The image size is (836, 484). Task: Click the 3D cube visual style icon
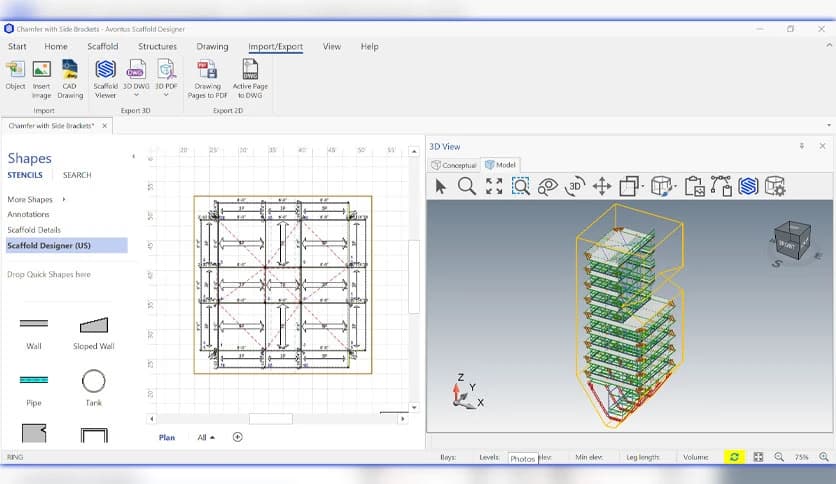[662, 187]
